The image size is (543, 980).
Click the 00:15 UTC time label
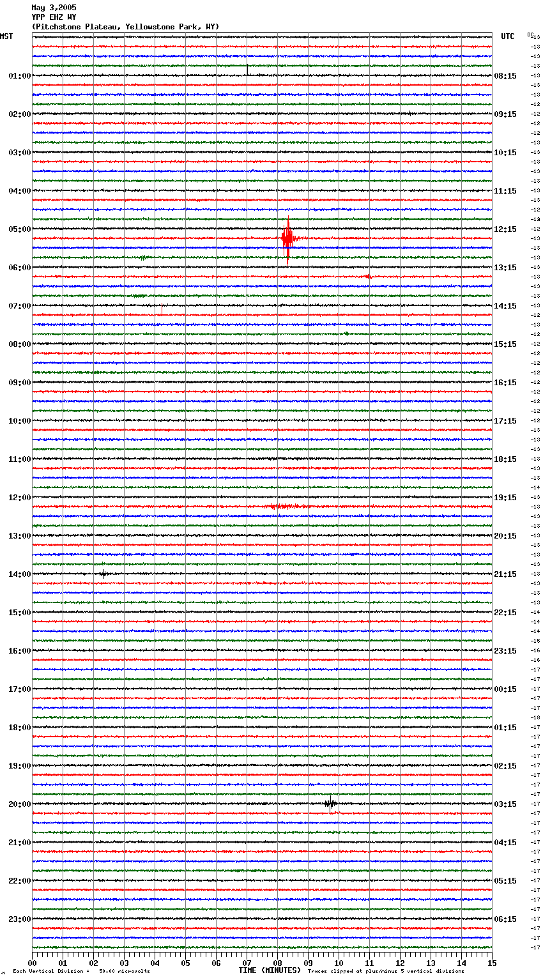click(x=505, y=689)
